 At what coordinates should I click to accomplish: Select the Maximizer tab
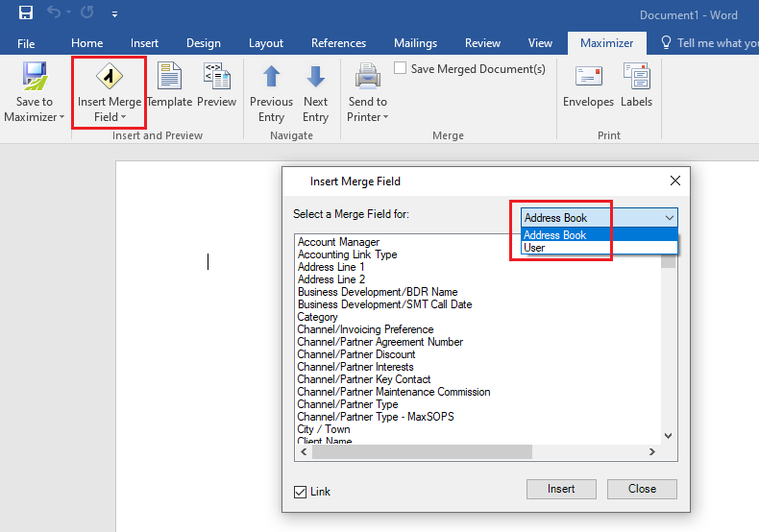click(x=606, y=43)
